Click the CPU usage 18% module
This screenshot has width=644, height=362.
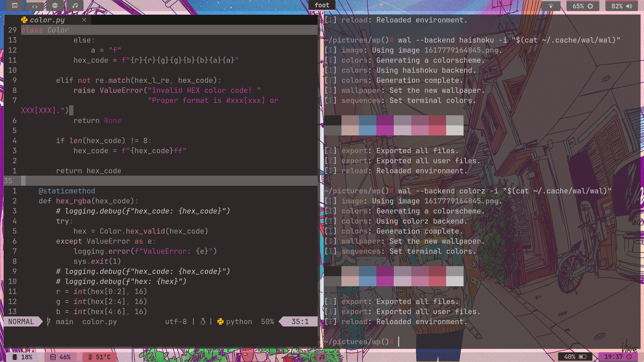click(22, 357)
